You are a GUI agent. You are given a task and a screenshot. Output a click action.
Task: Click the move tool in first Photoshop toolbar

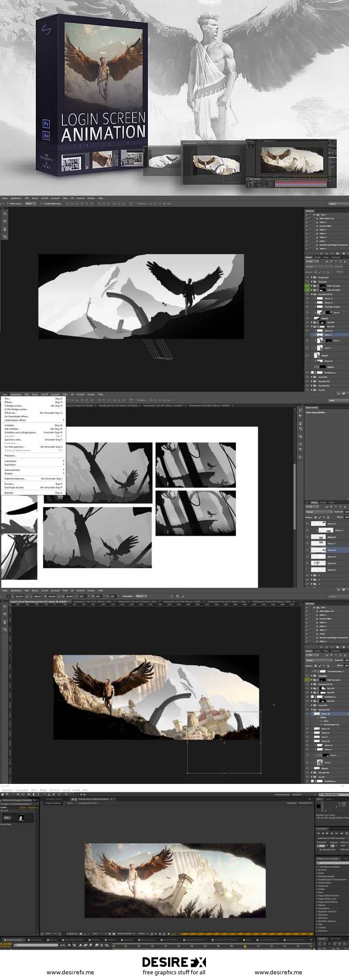pyautogui.click(x=5, y=214)
